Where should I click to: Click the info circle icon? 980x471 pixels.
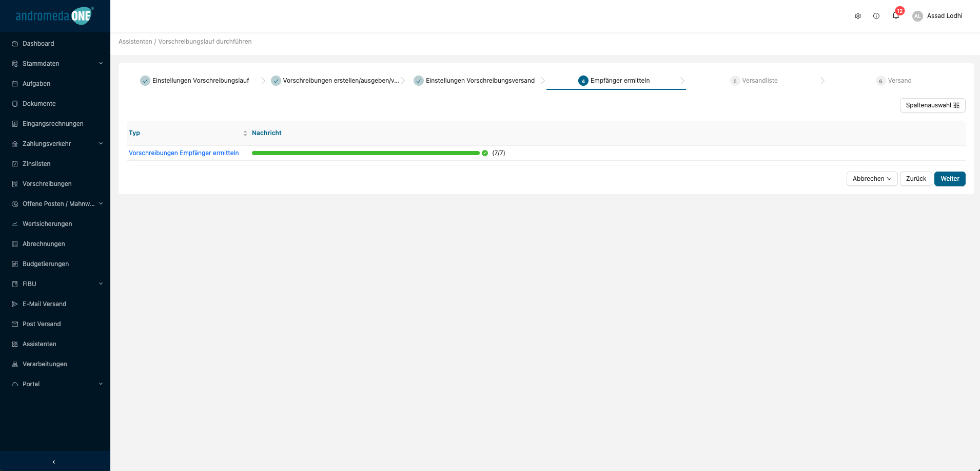tap(876, 16)
